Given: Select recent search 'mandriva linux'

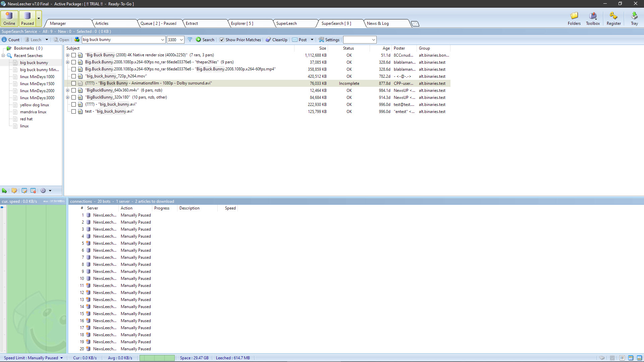Looking at the screenshot, I should coord(33,112).
